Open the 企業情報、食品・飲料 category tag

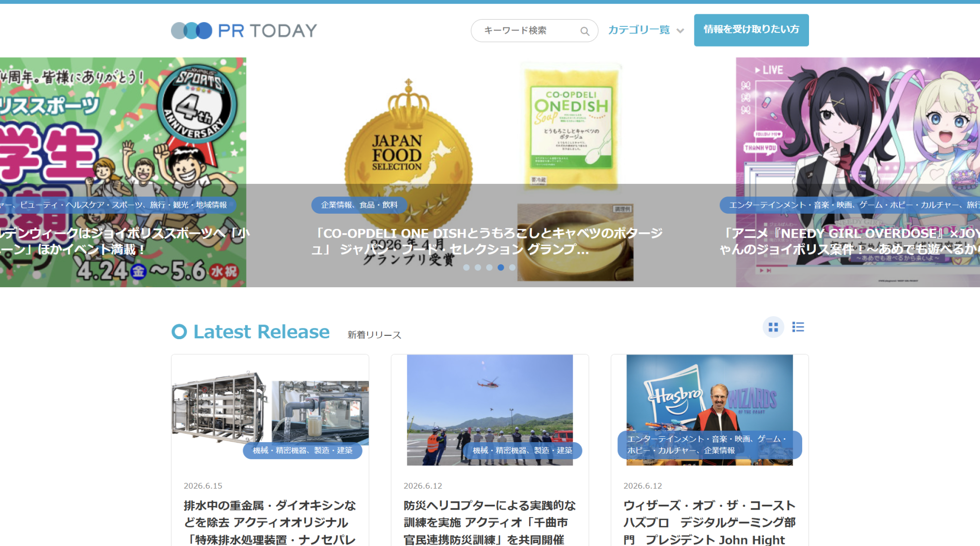point(359,205)
